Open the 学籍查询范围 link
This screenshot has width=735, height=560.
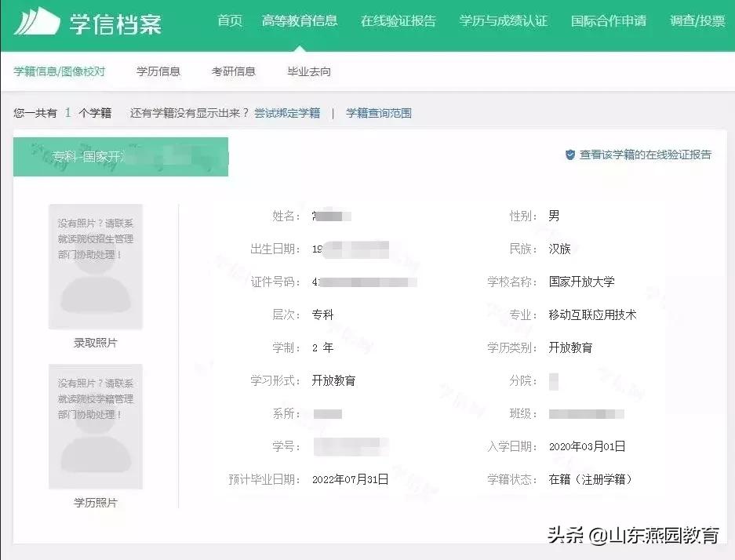click(x=378, y=113)
